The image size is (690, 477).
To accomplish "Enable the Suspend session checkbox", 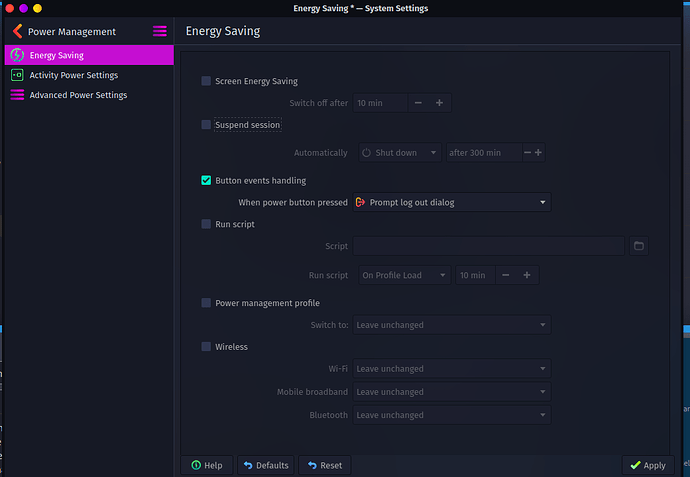I will [206, 125].
